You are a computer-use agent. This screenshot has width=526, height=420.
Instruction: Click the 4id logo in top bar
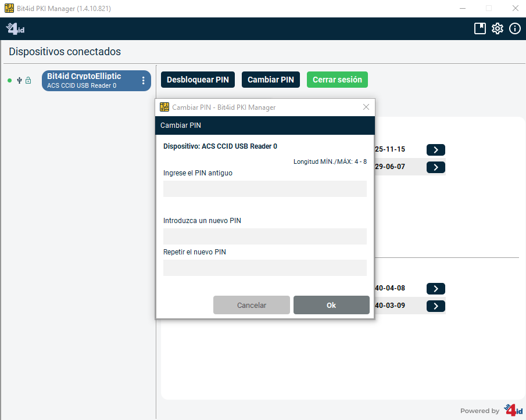click(15, 29)
